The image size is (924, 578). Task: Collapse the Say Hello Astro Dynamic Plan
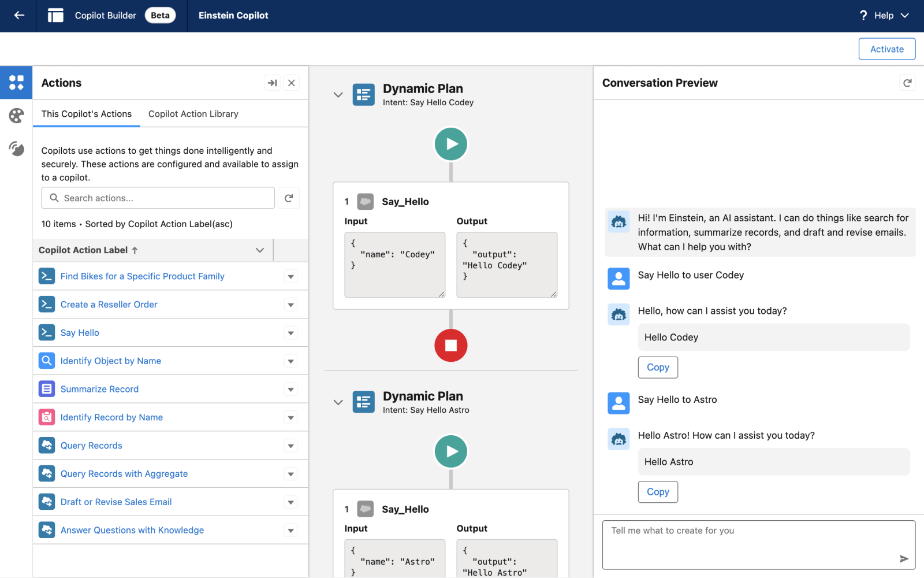(x=338, y=402)
